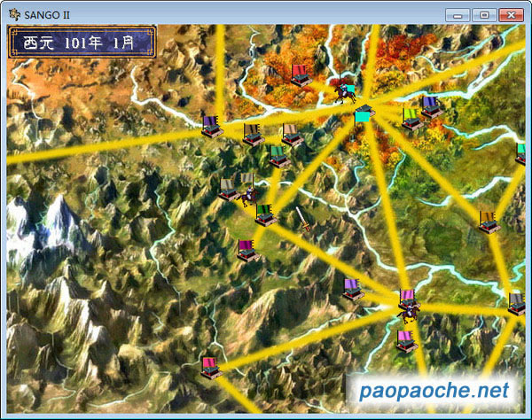
Task: Choose the pink-flag city below the horseman junction
Action: pos(406,340)
